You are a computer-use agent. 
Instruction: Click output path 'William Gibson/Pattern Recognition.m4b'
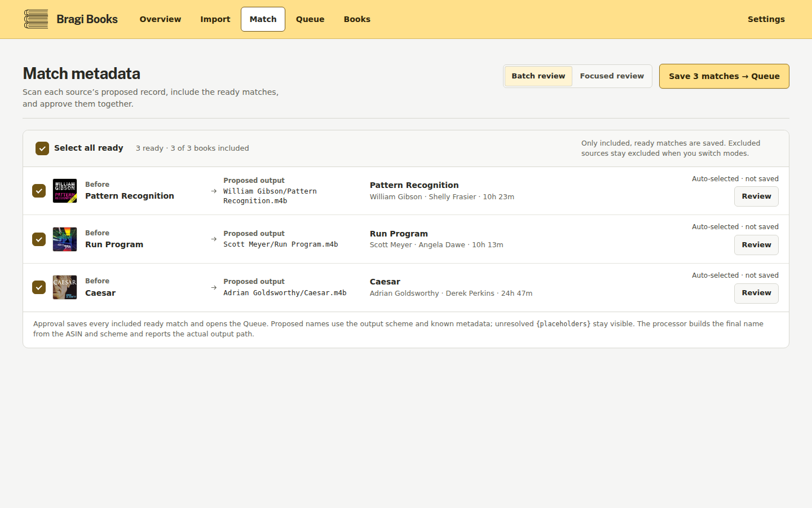coord(270,196)
